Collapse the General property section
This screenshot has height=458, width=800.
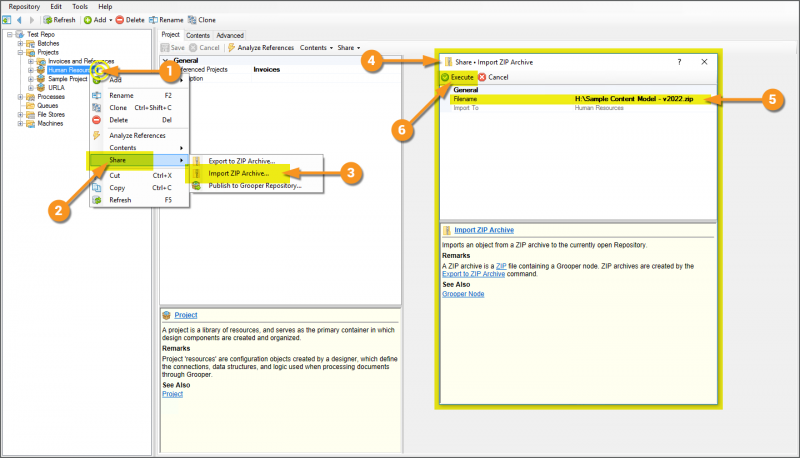coord(166,61)
